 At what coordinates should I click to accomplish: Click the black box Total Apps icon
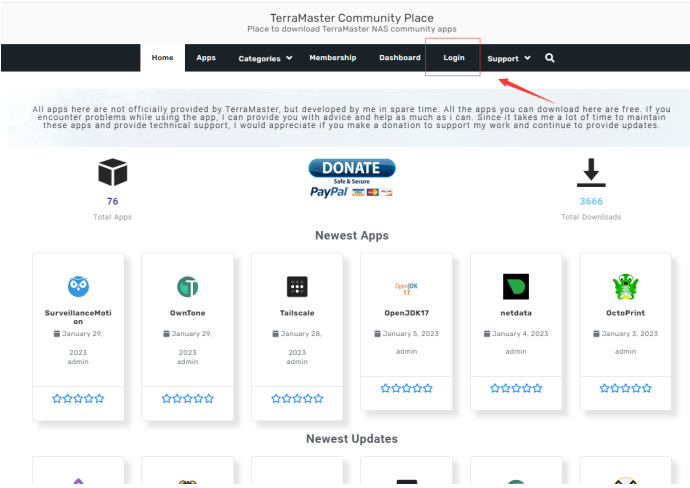coord(113,172)
